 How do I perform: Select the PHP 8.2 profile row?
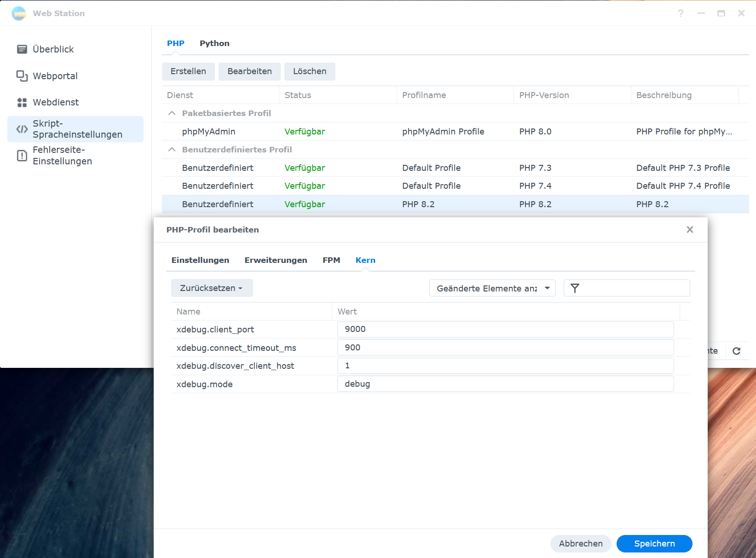tap(456, 204)
